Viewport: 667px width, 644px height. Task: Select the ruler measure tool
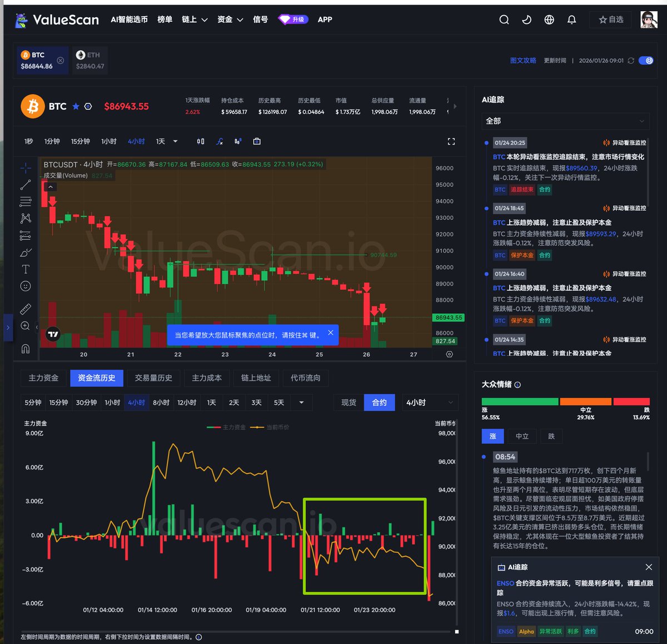click(26, 309)
